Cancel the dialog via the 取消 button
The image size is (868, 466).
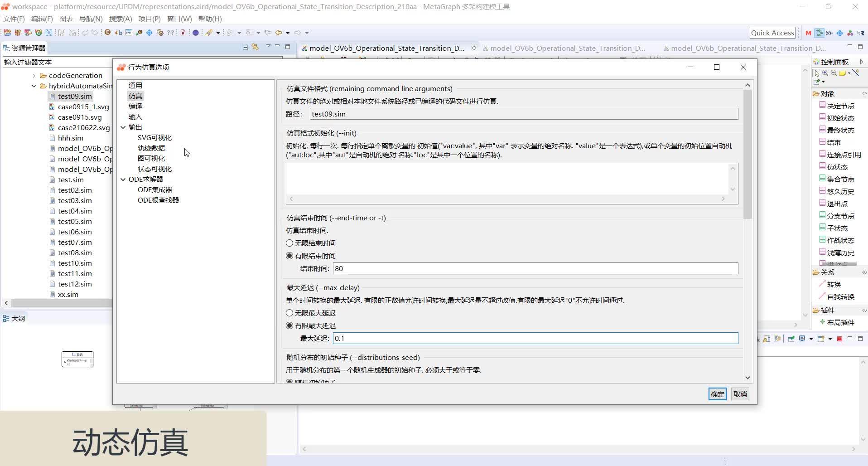point(739,394)
